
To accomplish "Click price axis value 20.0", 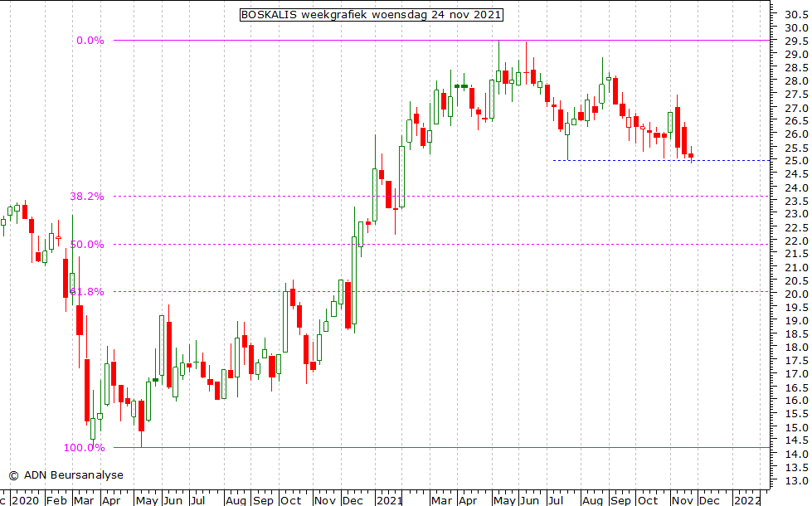I will pyautogui.click(x=796, y=294).
